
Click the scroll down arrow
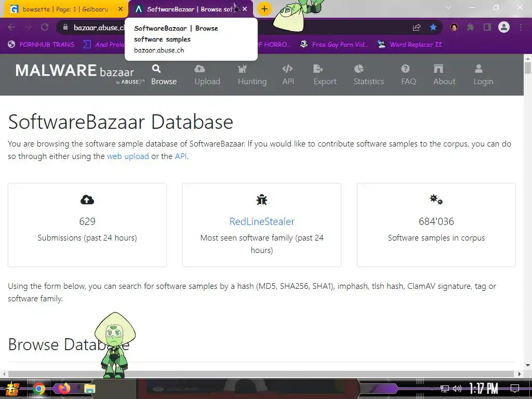pos(528,365)
